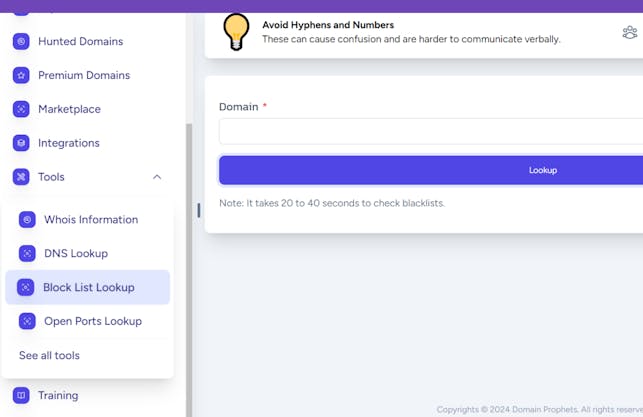Select the Marketplace icon in sidebar

[21, 109]
